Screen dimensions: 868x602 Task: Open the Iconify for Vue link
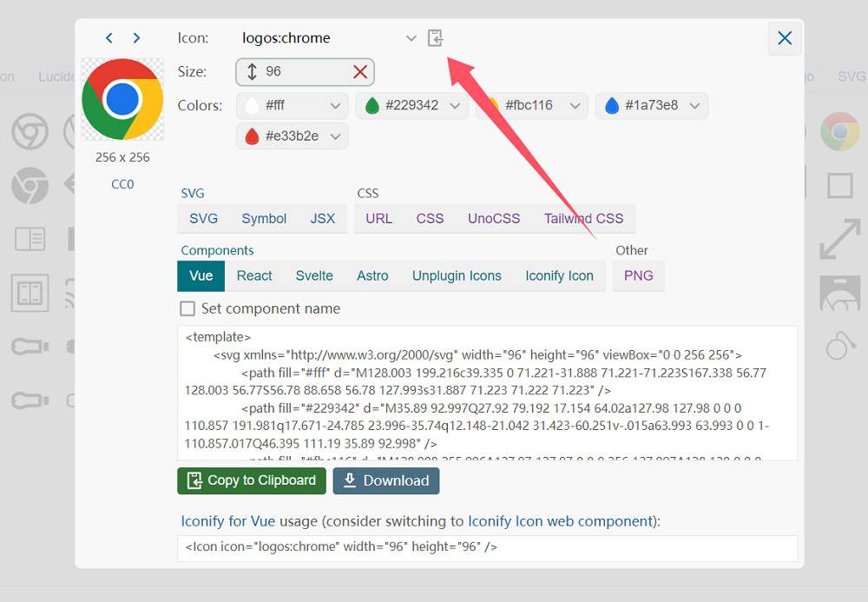[227, 521]
